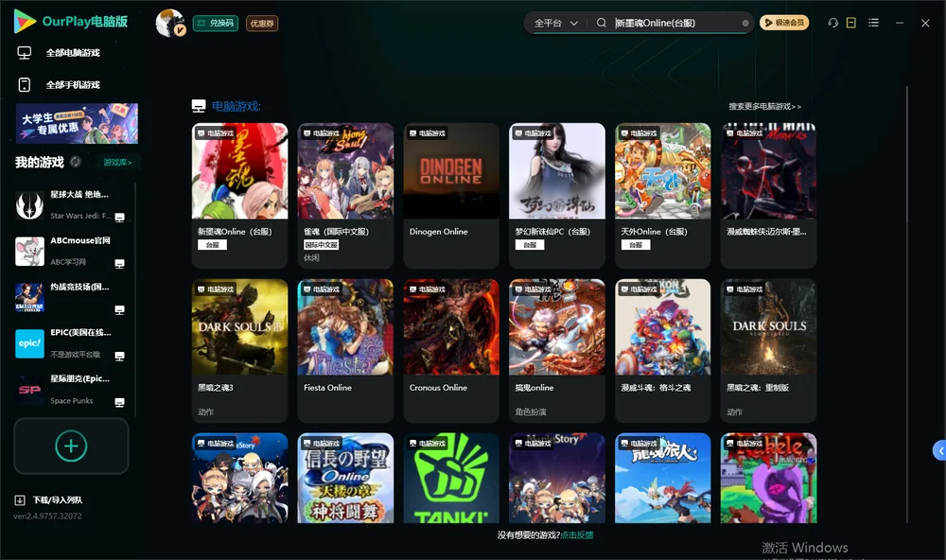
Task: Clear the search box text
Action: (x=745, y=24)
